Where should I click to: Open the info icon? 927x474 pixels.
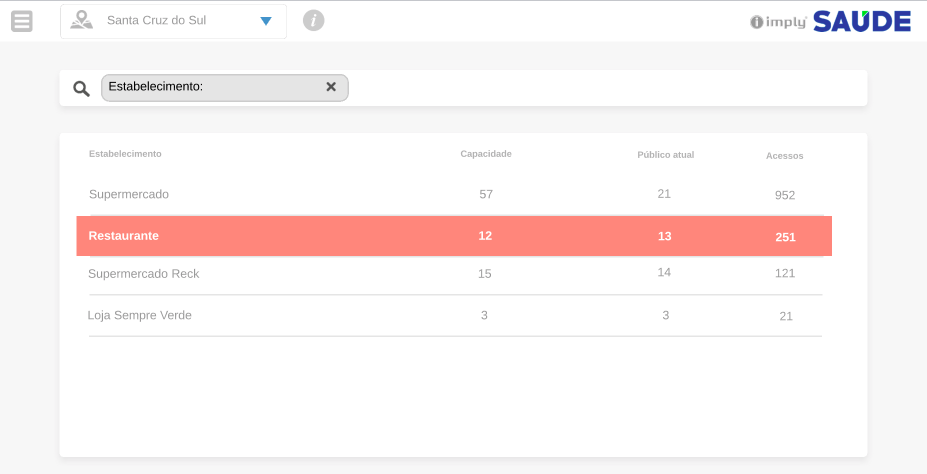tap(314, 20)
